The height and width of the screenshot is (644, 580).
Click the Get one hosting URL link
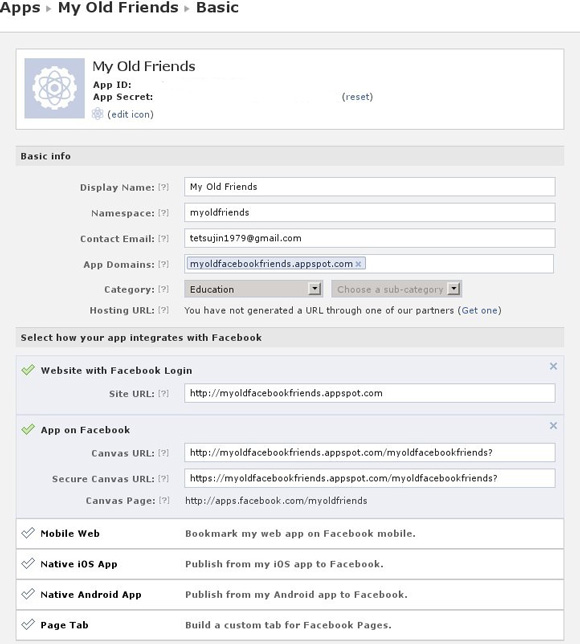pyautogui.click(x=480, y=310)
